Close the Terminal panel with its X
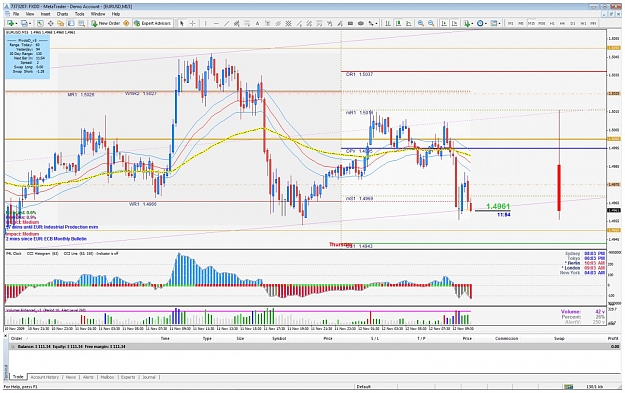This screenshot has width=625, height=393. pyautogui.click(x=6, y=336)
